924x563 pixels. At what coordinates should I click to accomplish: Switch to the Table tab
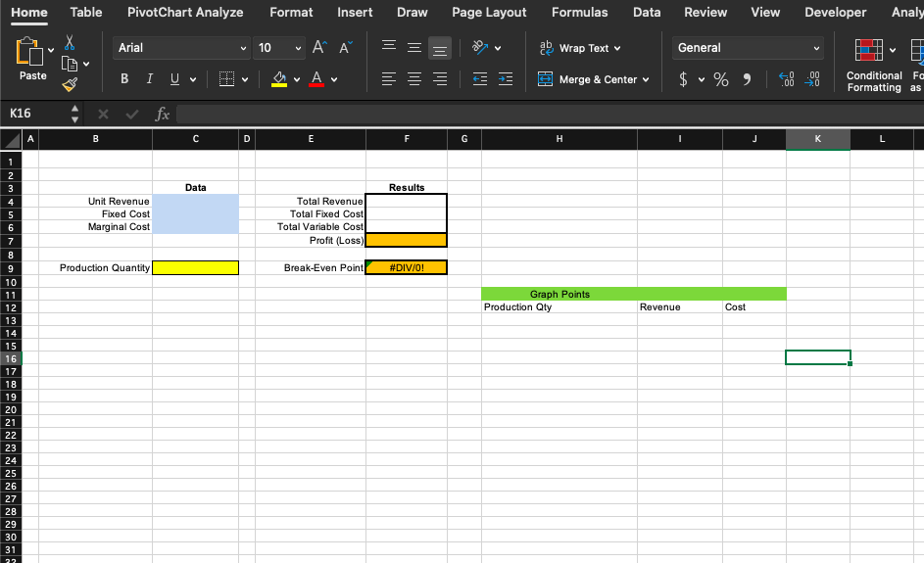(86, 13)
